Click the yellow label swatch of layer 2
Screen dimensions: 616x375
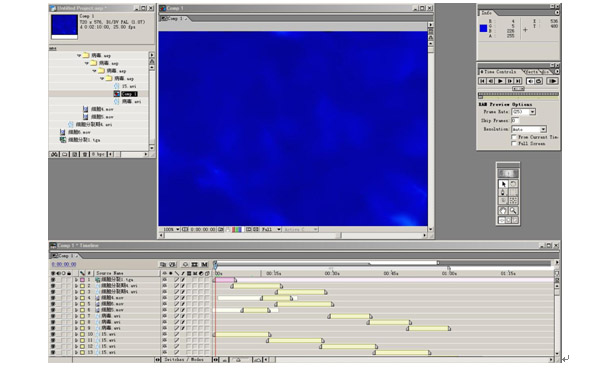pos(82,286)
